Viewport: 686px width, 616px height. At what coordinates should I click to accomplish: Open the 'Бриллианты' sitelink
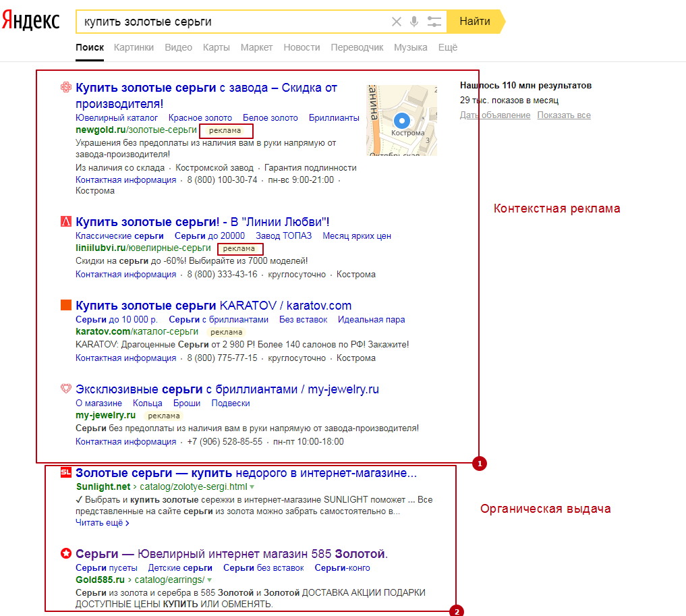(x=334, y=117)
